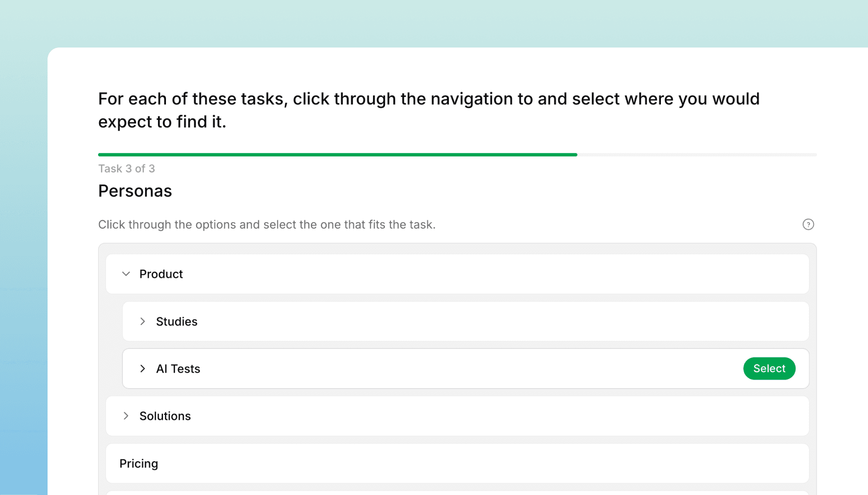Click the Studies row label
Image resolution: width=868 pixels, height=495 pixels.
pos(176,321)
